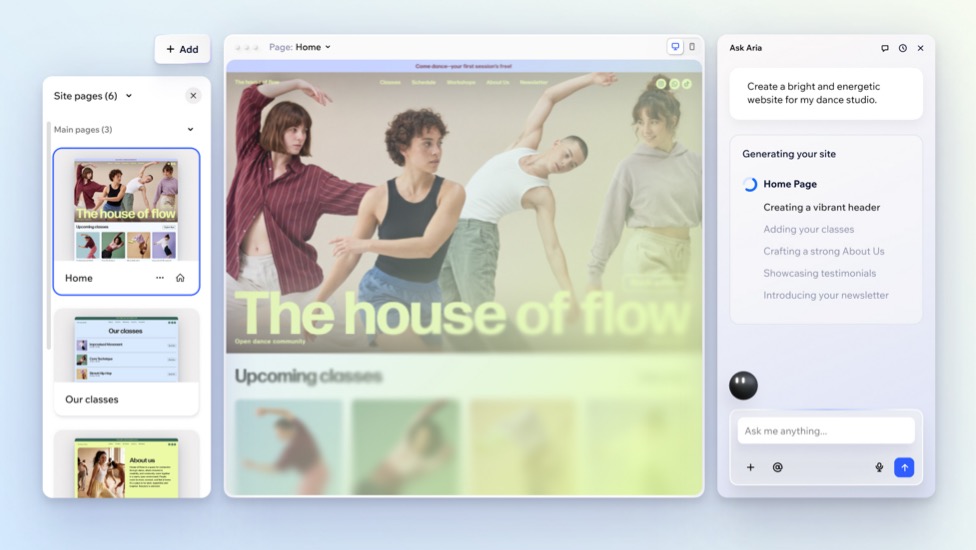Click the Ask me anything input field
The image size is (976, 550).
coord(826,431)
